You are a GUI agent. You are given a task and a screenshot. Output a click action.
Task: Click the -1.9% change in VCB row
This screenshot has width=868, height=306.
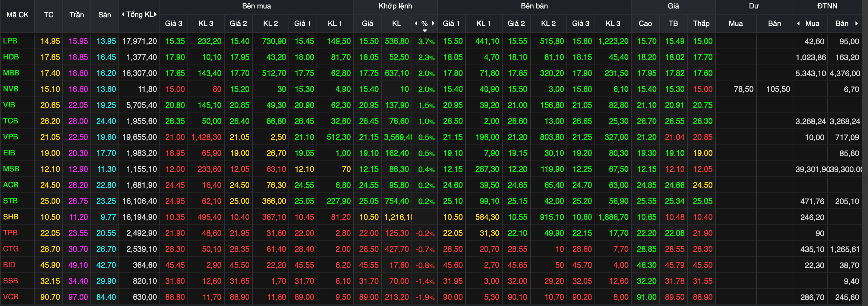click(425, 297)
